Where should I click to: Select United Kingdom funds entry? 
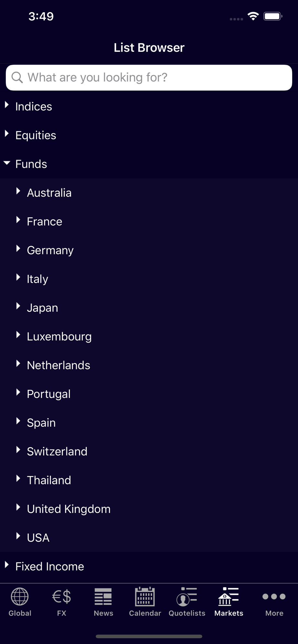pos(69,509)
